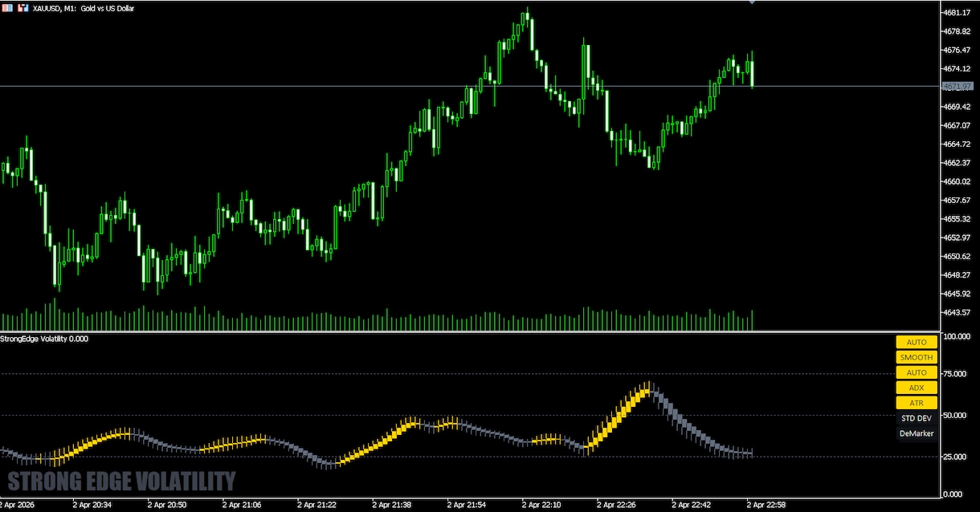Image resolution: width=980 pixels, height=512 pixels.
Task: Toggle the AUTO button above ADX
Action: pyautogui.click(x=917, y=372)
